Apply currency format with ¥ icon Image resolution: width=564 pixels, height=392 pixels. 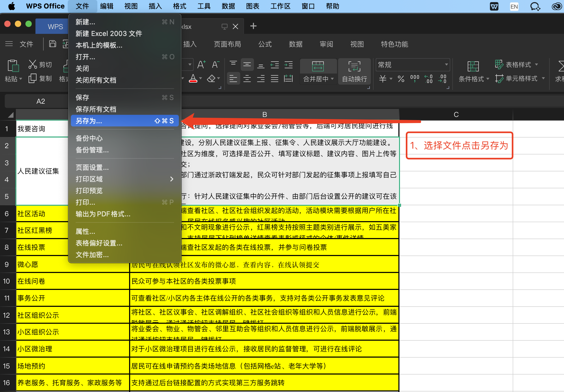click(383, 79)
